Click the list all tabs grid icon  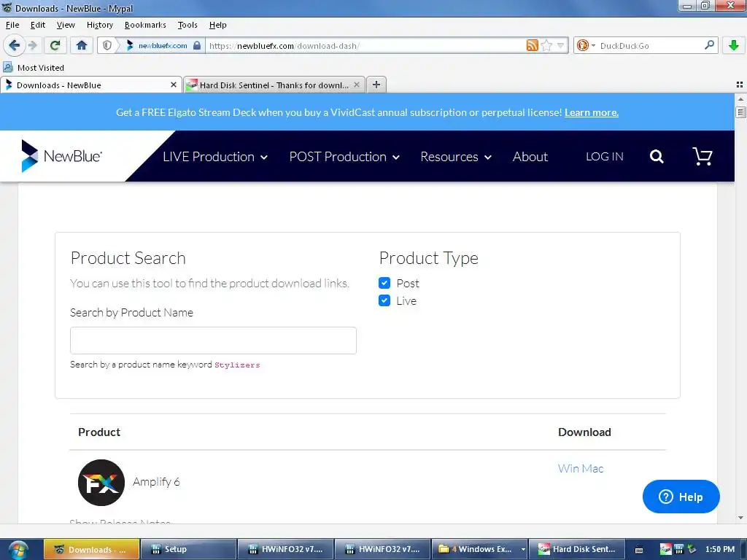pos(740,85)
